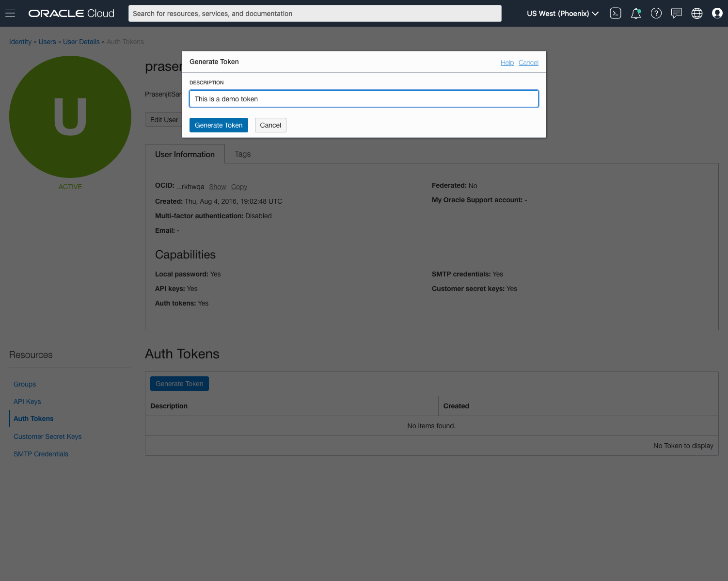This screenshot has width=728, height=581.
Task: Go to the Users breadcrumb
Action: pos(47,42)
